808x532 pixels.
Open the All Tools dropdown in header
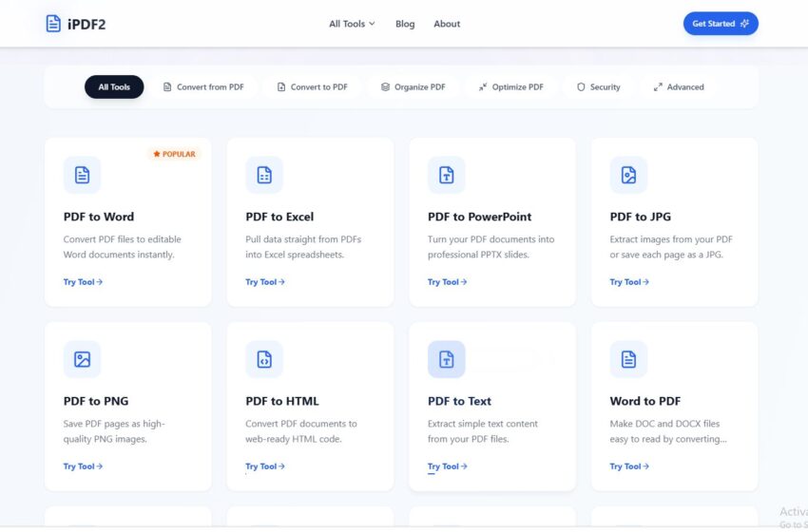point(352,24)
